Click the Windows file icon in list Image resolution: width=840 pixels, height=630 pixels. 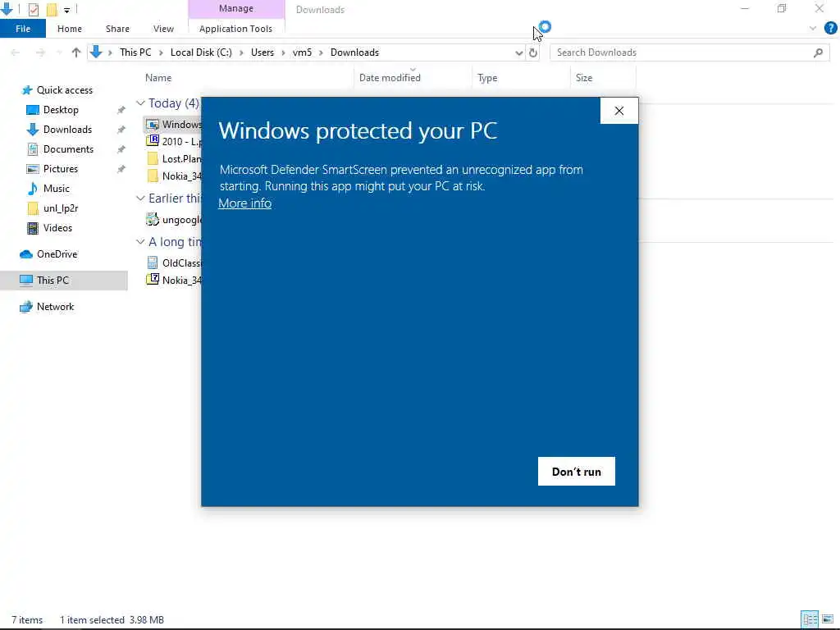tap(153, 125)
